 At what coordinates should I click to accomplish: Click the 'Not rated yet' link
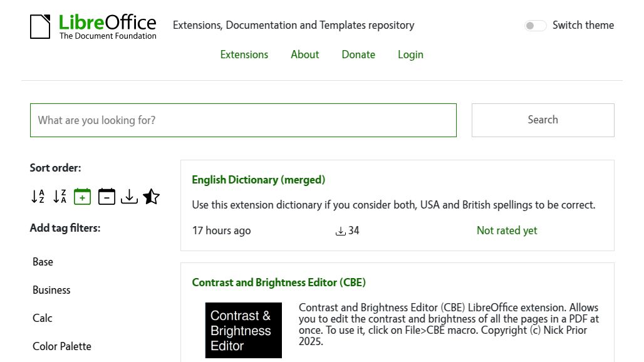pyautogui.click(x=507, y=230)
